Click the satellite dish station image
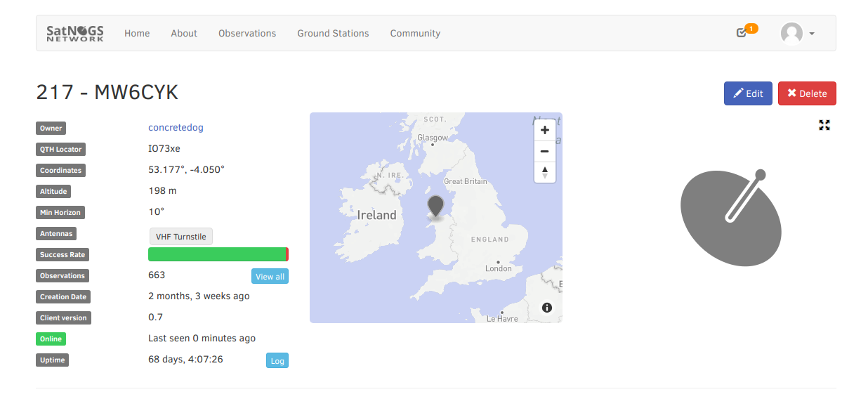Screen dimensions: 868x406 730,217
